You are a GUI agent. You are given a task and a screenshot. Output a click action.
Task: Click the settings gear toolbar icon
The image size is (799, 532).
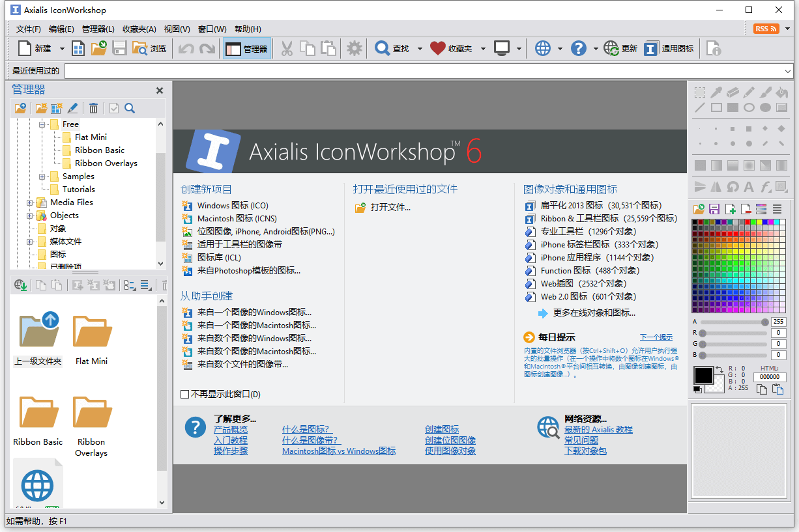pos(354,49)
